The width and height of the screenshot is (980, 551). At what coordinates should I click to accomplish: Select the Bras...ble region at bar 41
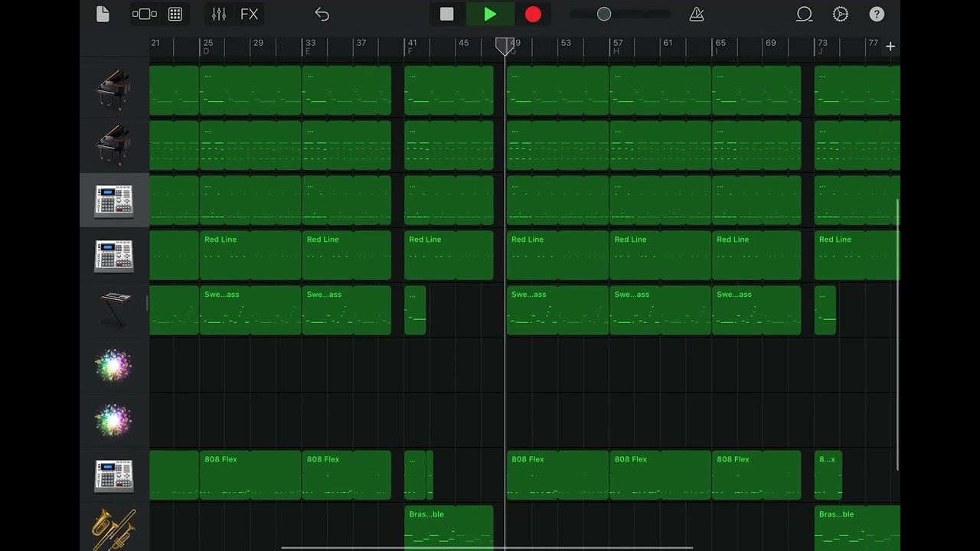[x=449, y=528]
